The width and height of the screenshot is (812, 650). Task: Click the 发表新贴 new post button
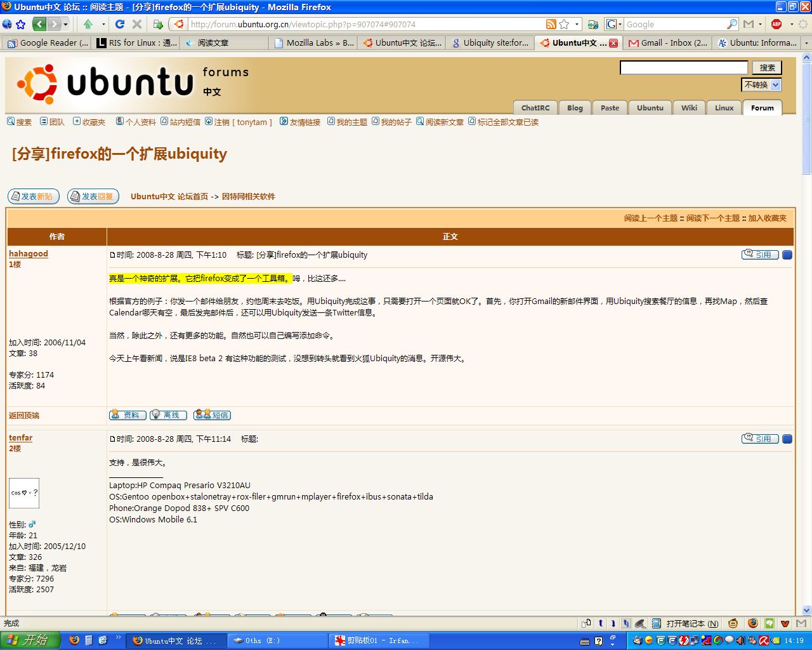click(34, 197)
